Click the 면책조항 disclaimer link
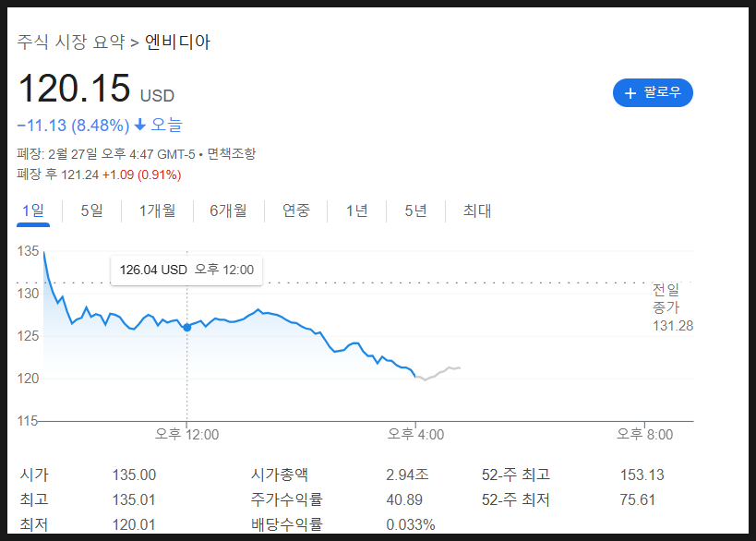The image size is (756, 541). 231,153
